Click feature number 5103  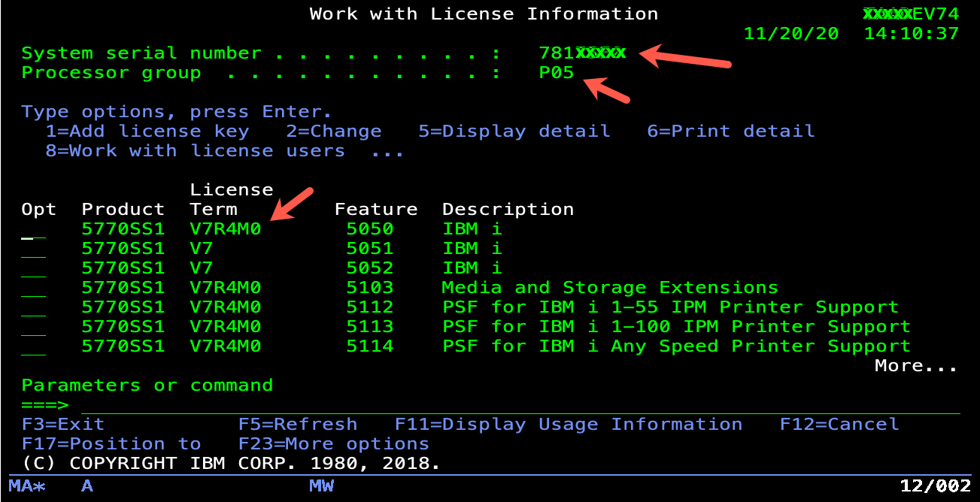[370, 288]
